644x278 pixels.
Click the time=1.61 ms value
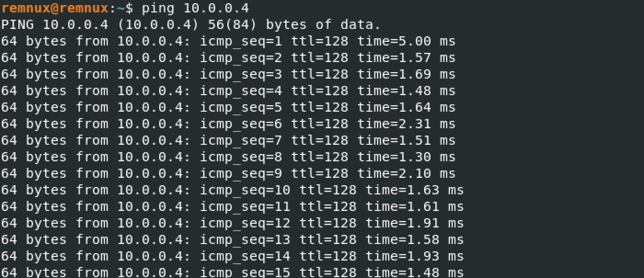[x=414, y=207]
